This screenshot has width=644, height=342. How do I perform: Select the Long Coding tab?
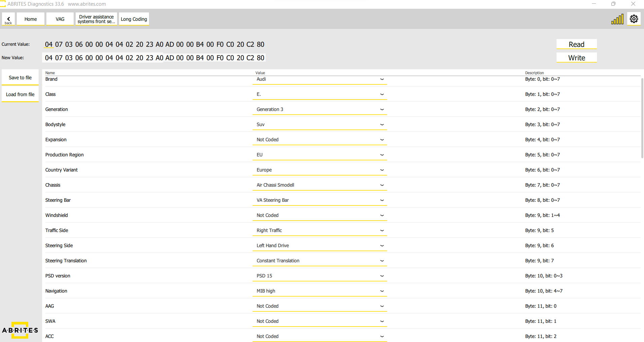[134, 19]
